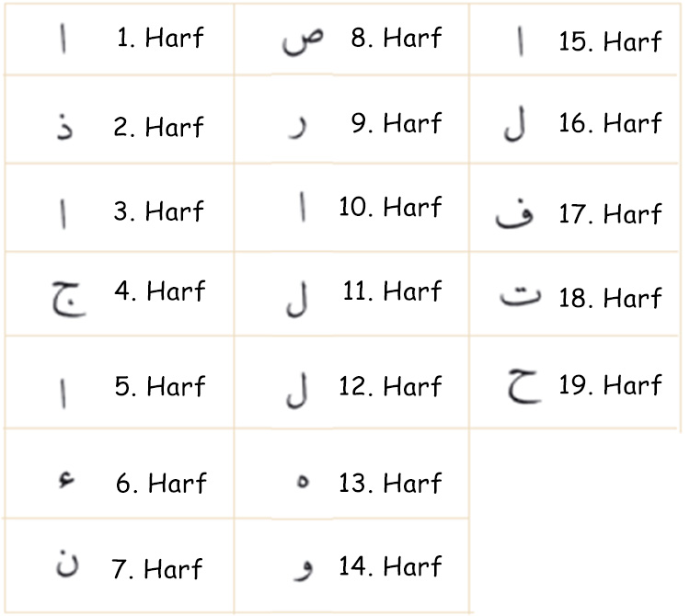Select the '12. Harf' label text
This screenshot has width=690, height=616.
(390, 386)
